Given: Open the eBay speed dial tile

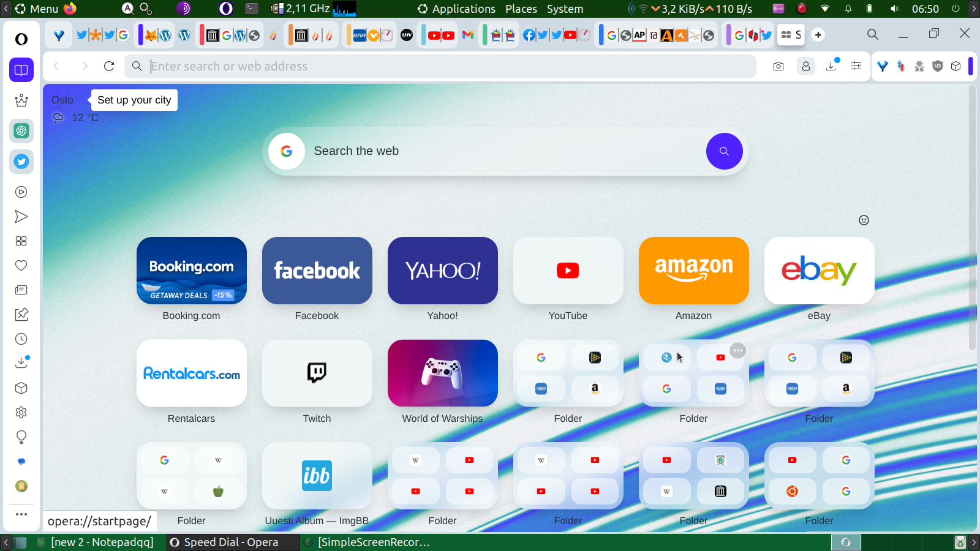Looking at the screenshot, I should pyautogui.click(x=820, y=271).
